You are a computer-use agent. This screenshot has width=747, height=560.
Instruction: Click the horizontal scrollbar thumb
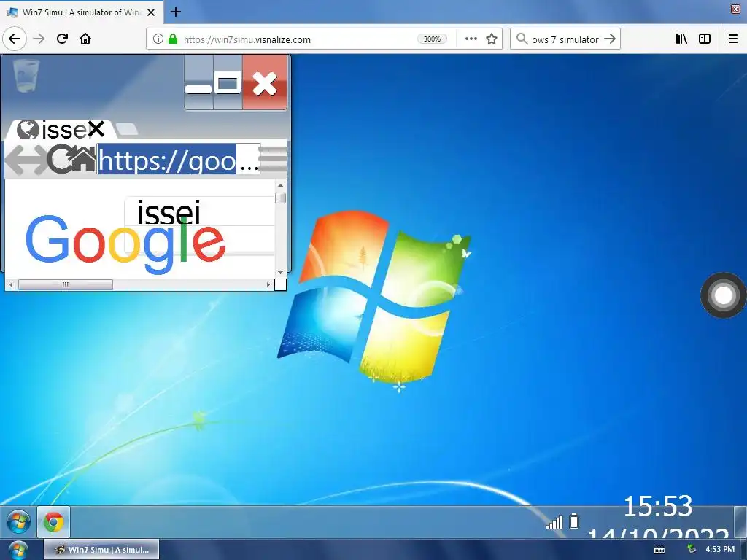[65, 285]
